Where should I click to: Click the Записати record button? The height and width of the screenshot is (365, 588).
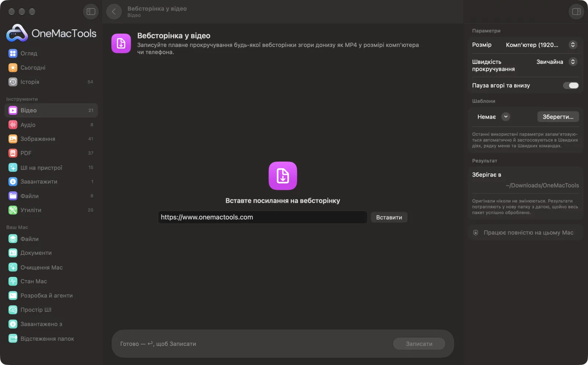(x=419, y=344)
